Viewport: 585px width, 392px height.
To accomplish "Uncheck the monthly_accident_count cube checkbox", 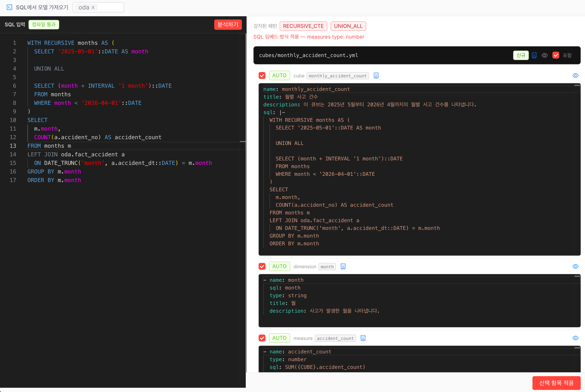I will coord(262,75).
